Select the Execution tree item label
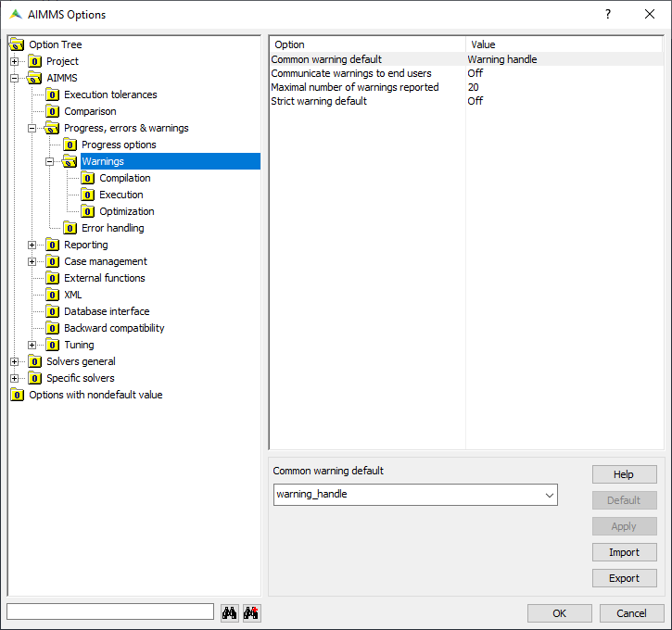 [x=121, y=195]
